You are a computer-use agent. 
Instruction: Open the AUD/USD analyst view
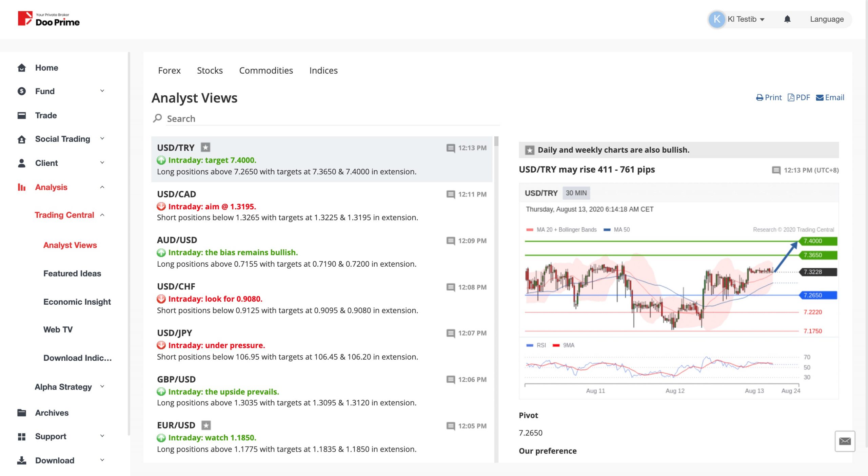pos(321,252)
